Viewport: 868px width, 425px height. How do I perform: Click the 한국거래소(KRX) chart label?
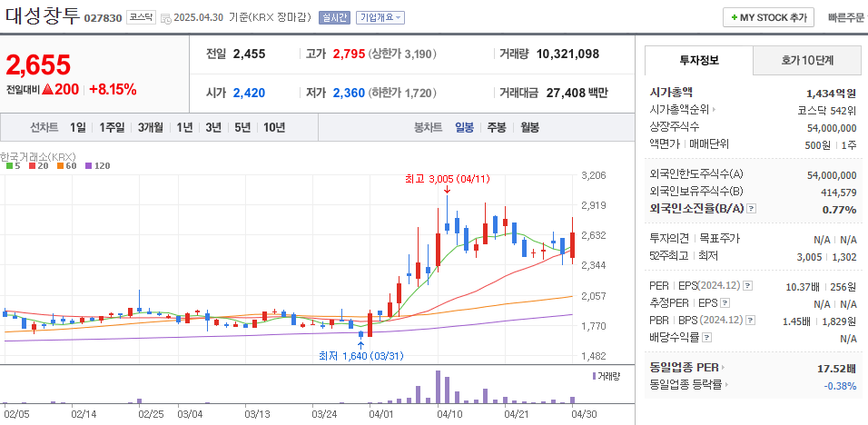(x=37, y=156)
